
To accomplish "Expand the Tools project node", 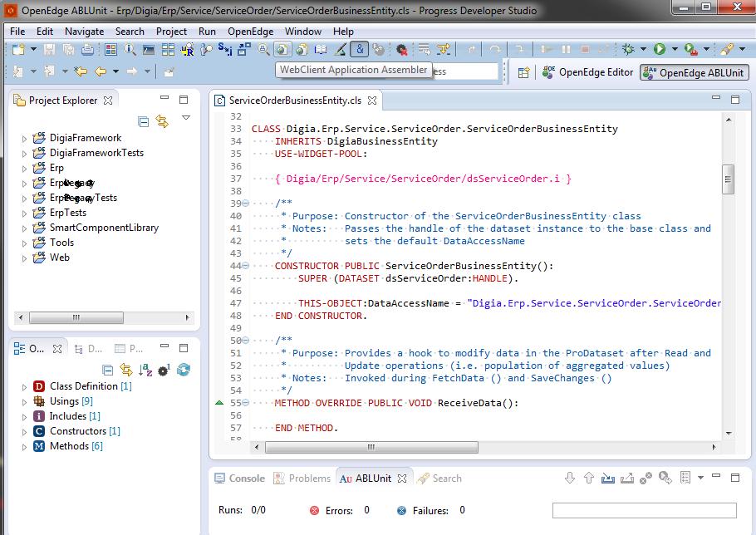I will pyautogui.click(x=24, y=243).
